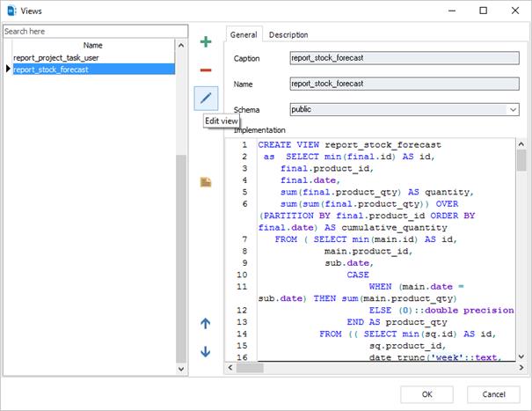Click the code line reading CASE
This screenshot has height=411, width=532.
point(358,275)
